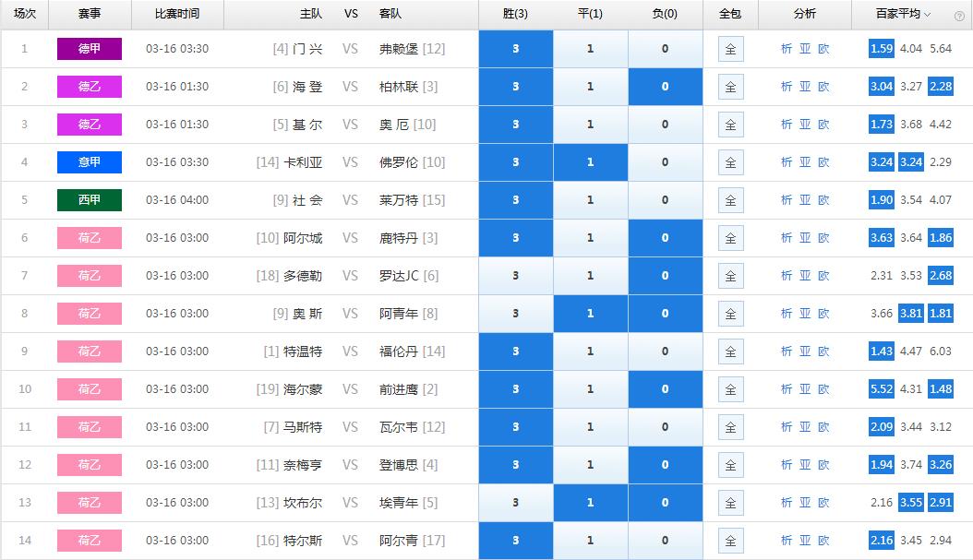Click away team 莱万特 in row 5

click(x=399, y=200)
